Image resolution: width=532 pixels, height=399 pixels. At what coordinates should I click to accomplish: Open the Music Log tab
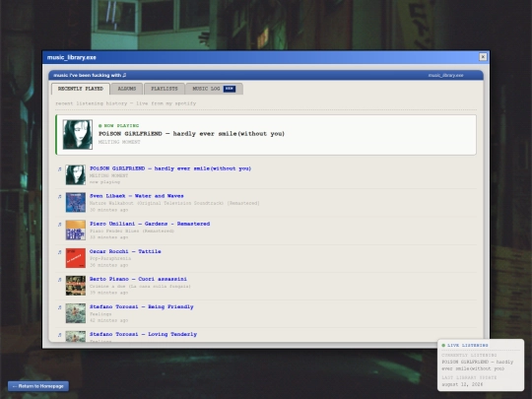[x=214, y=89]
